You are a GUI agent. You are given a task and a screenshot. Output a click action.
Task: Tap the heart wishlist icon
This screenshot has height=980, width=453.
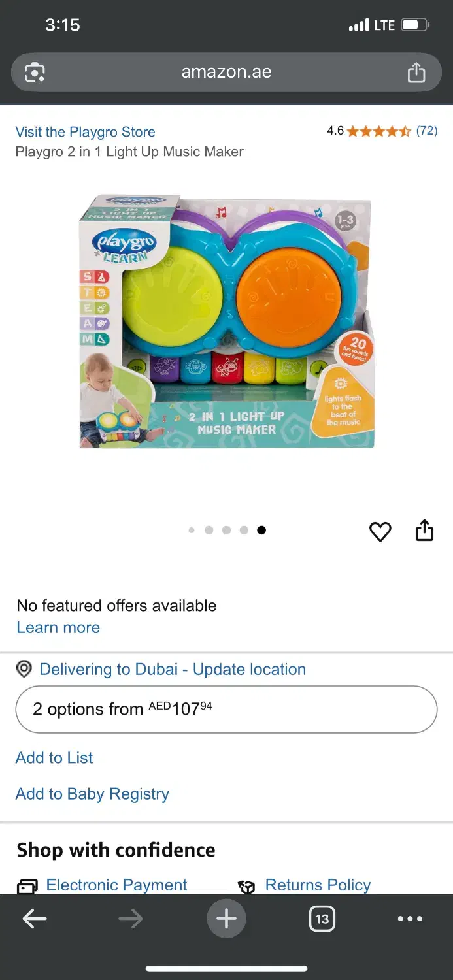pos(380,532)
